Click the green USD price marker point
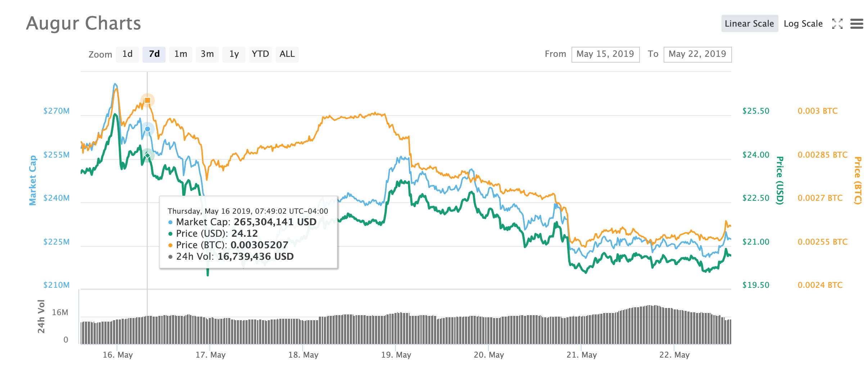This screenshot has height=372, width=868. [x=148, y=155]
